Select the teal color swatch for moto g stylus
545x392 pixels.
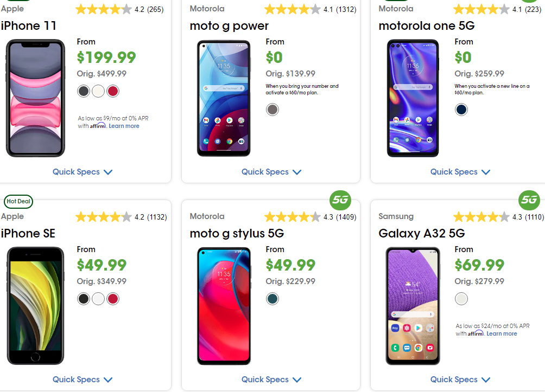pos(272,299)
